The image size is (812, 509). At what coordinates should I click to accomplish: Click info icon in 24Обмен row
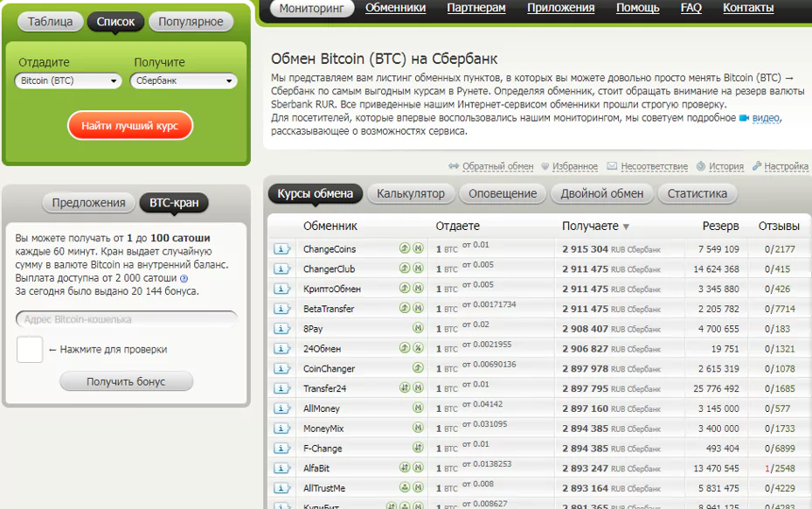click(282, 349)
